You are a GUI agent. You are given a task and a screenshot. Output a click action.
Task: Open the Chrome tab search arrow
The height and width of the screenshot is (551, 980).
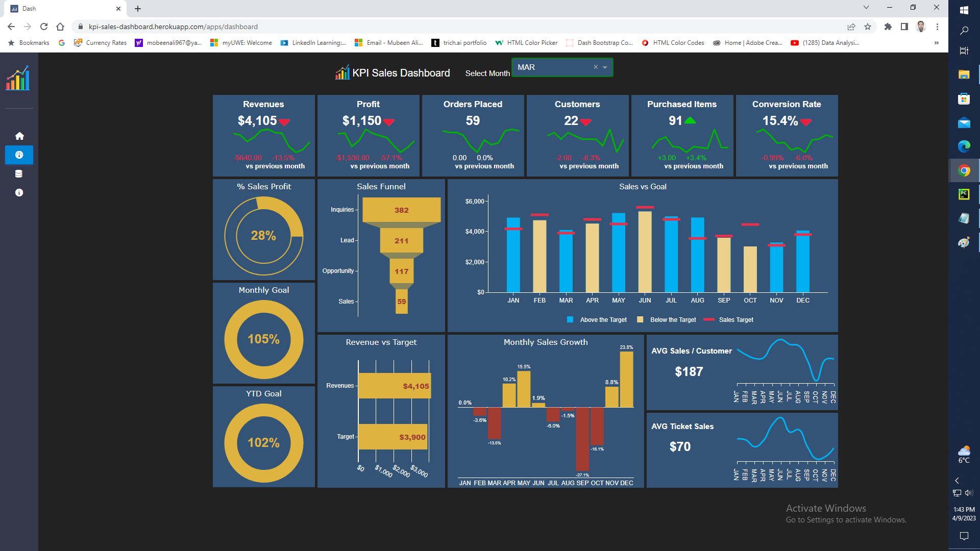pyautogui.click(x=866, y=8)
